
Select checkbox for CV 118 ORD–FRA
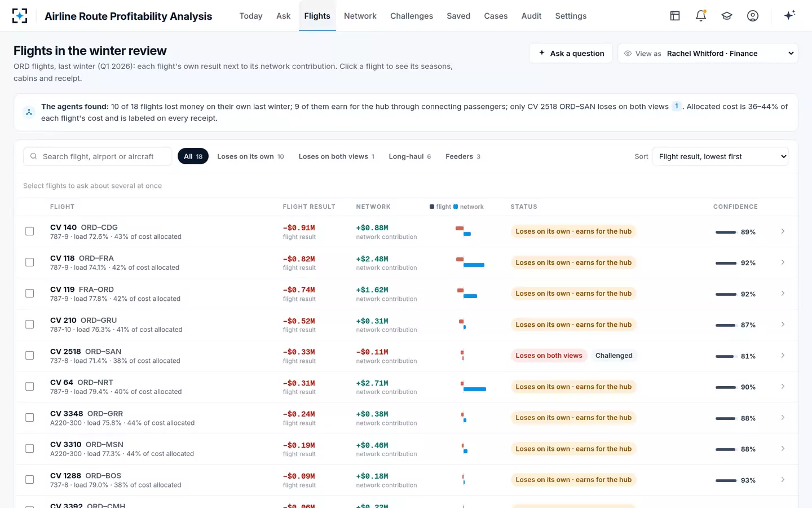(30, 262)
